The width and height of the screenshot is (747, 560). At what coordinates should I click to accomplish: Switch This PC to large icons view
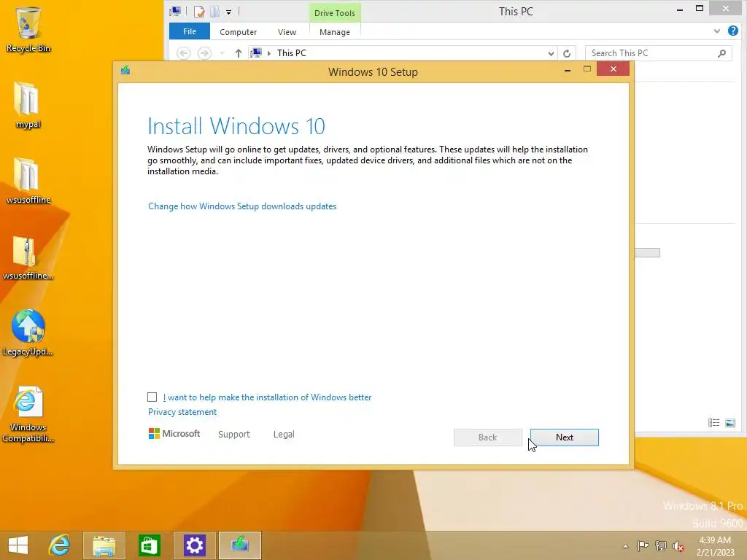click(x=729, y=422)
